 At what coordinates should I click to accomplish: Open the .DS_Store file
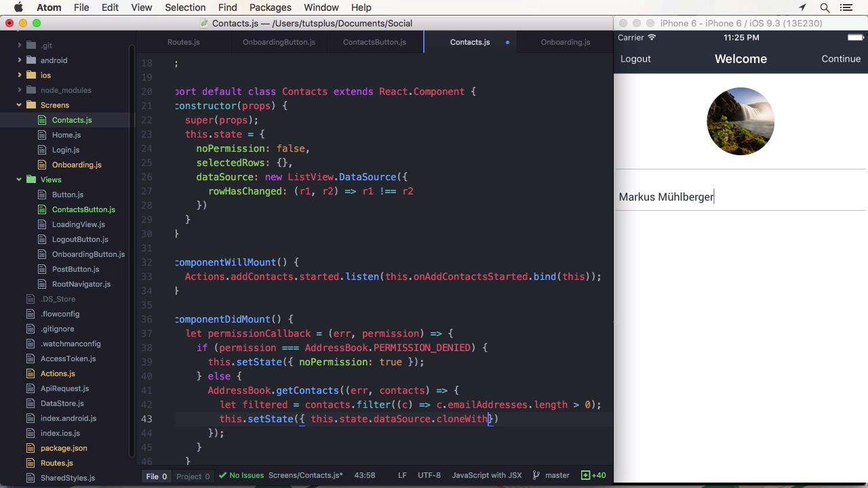pyautogui.click(x=58, y=299)
